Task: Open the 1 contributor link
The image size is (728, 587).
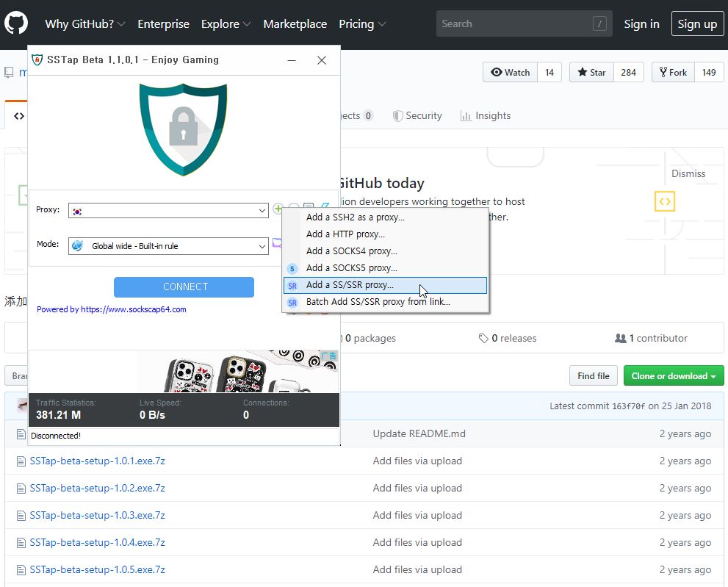Action: [651, 338]
